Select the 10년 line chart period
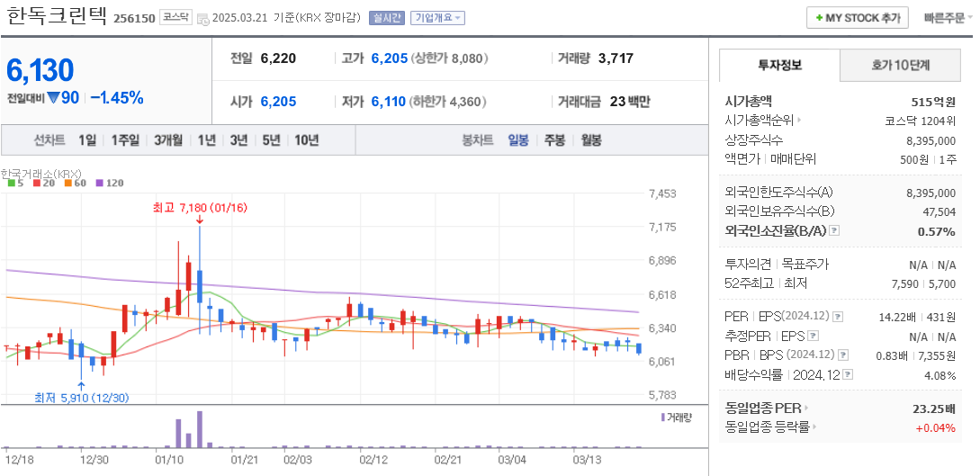The height and width of the screenshot is (476, 980). click(x=306, y=140)
